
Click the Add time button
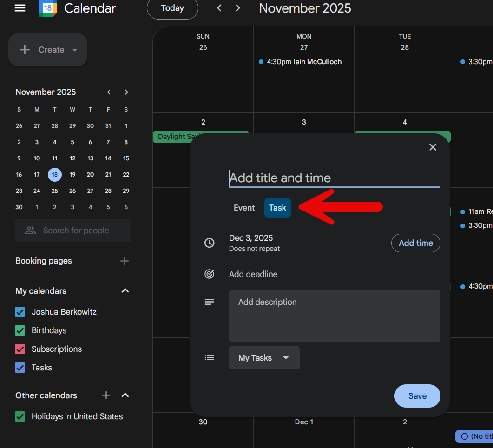[415, 243]
